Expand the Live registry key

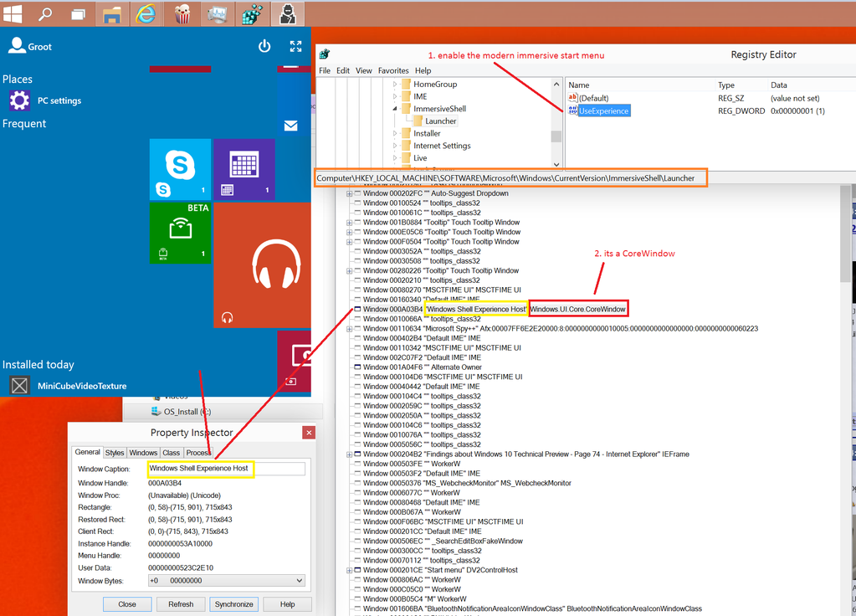pos(395,158)
